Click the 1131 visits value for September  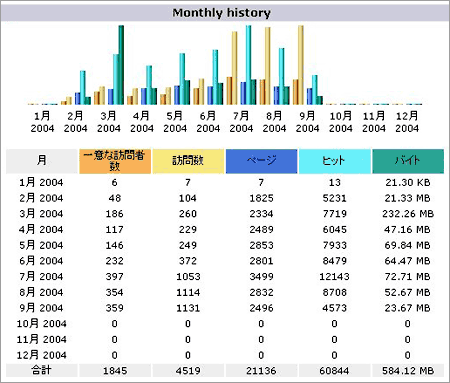pyautogui.click(x=188, y=308)
